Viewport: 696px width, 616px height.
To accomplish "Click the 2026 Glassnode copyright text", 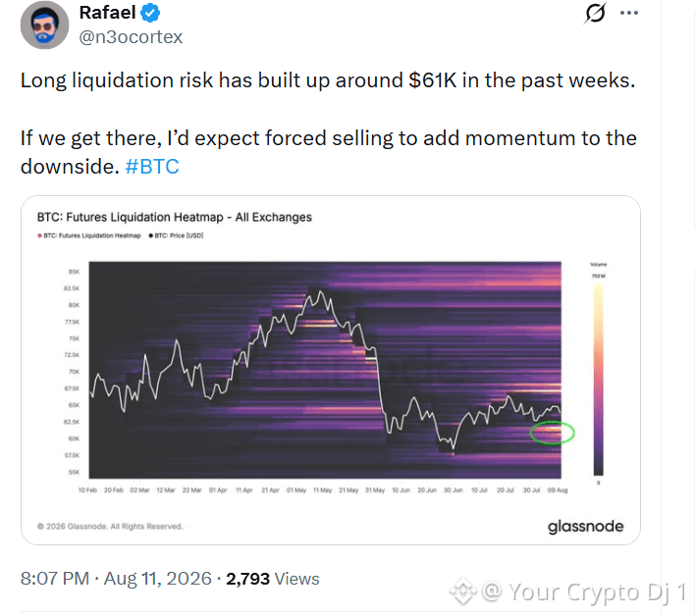I will click(110, 527).
